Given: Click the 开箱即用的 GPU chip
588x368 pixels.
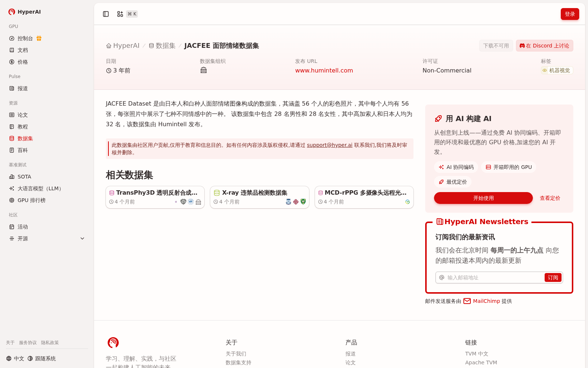Looking at the screenshot, I should pos(509,167).
